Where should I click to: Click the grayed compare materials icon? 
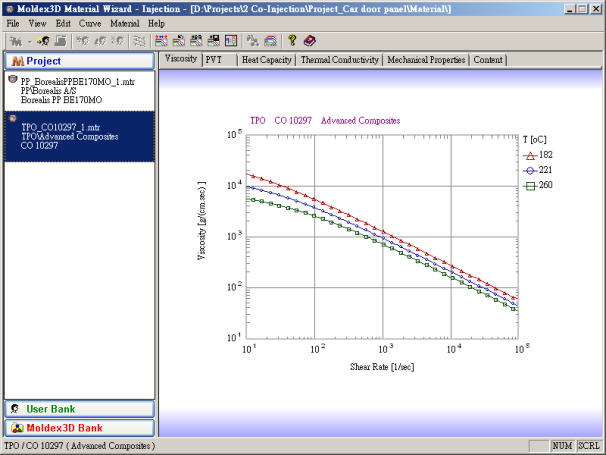[x=253, y=41]
